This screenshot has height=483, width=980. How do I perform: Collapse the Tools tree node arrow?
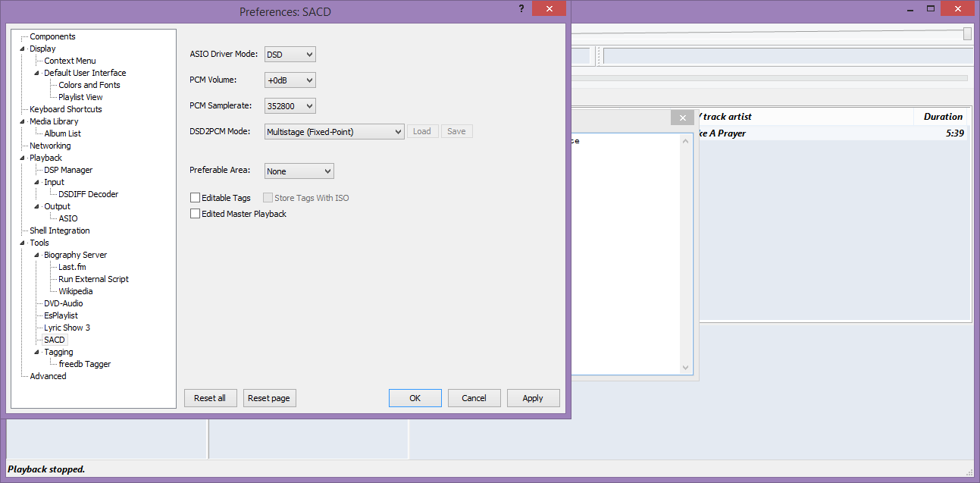point(23,243)
